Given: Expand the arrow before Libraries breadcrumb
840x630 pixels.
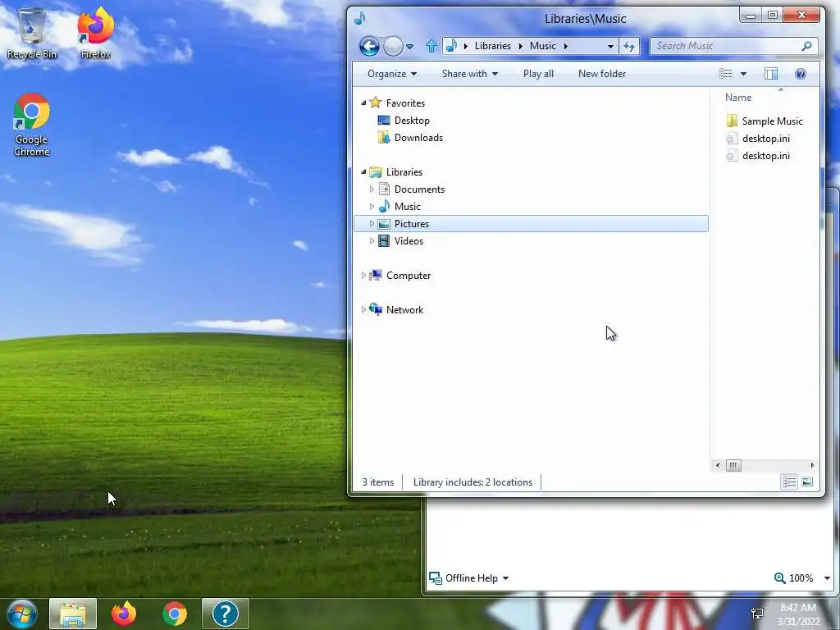Looking at the screenshot, I should click(466, 46).
